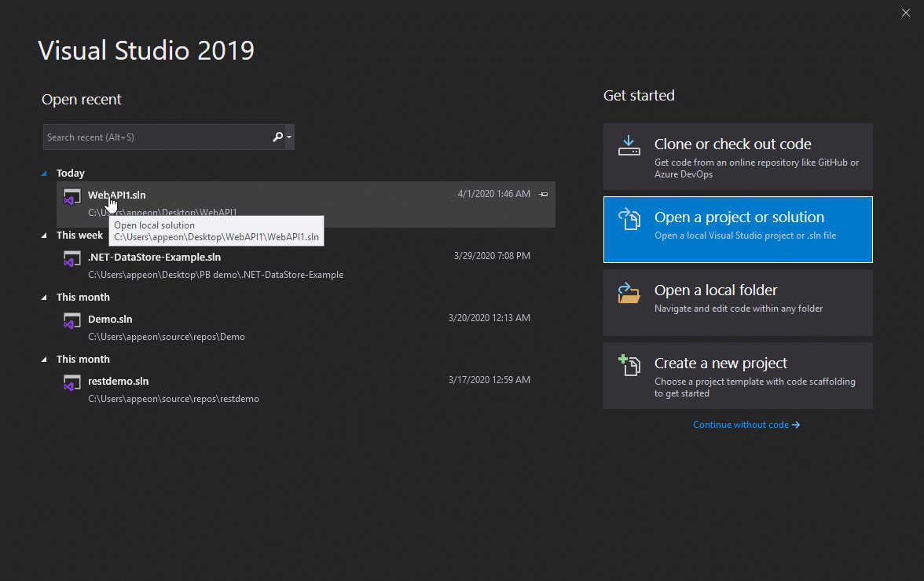Viewport: 924px width, 581px height.
Task: Collapse the This month group containing Demo.sln
Action: pos(44,298)
